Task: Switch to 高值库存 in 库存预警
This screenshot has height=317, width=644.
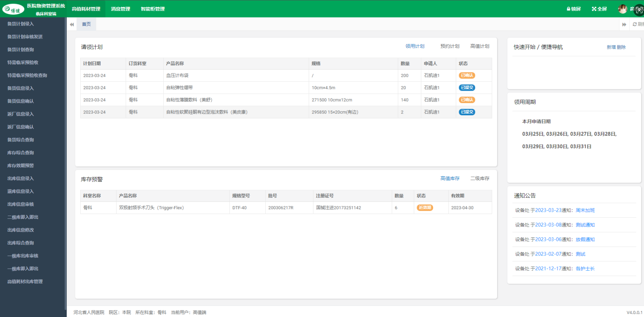Action: pos(450,178)
